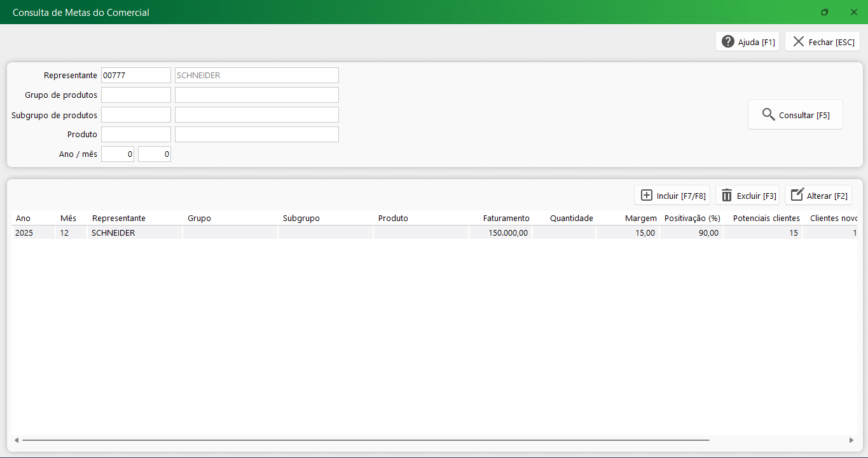Image resolution: width=868 pixels, height=458 pixels.
Task: Click the restore window icon in title bar
Action: [825, 12]
